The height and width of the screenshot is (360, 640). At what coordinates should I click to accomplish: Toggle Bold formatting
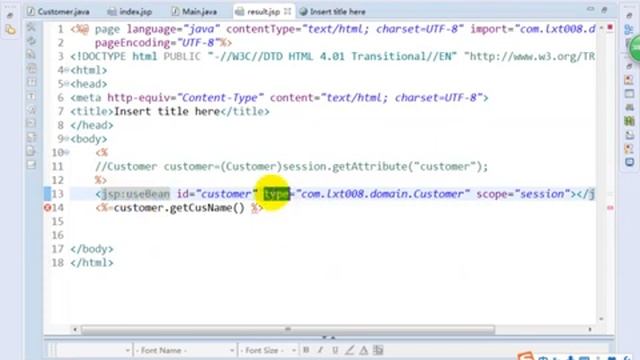[306, 350]
